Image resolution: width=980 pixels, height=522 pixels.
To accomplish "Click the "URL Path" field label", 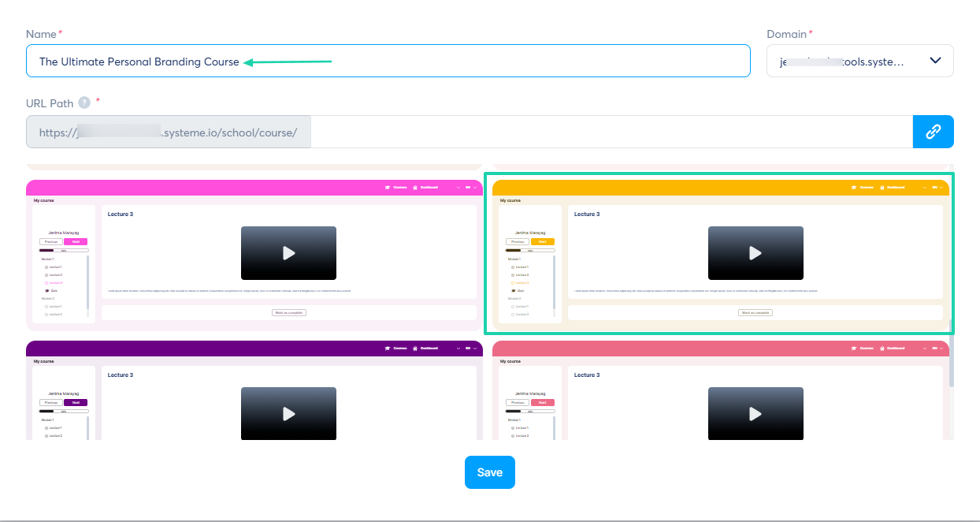I will [50, 103].
